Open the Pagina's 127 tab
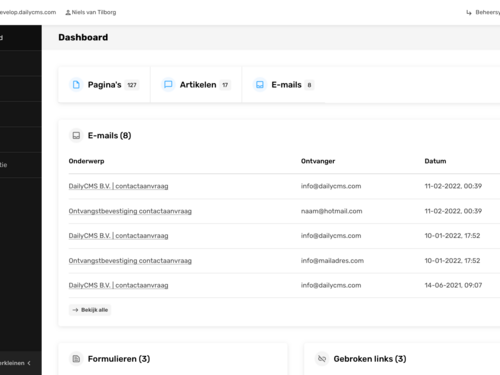Image resolution: width=500 pixels, height=375 pixels. (x=104, y=85)
